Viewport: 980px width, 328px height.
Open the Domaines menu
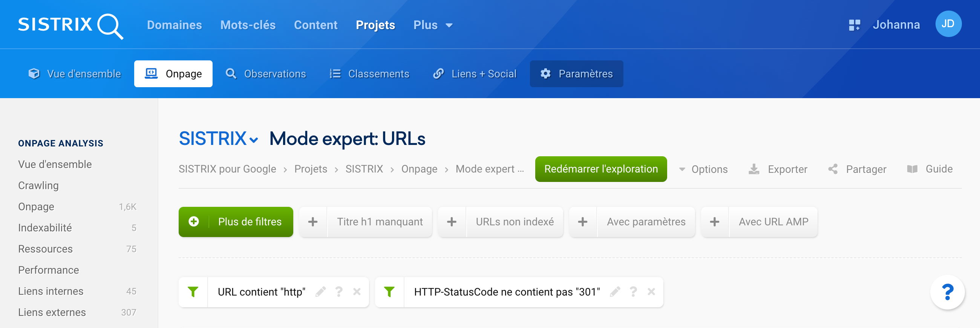[174, 25]
